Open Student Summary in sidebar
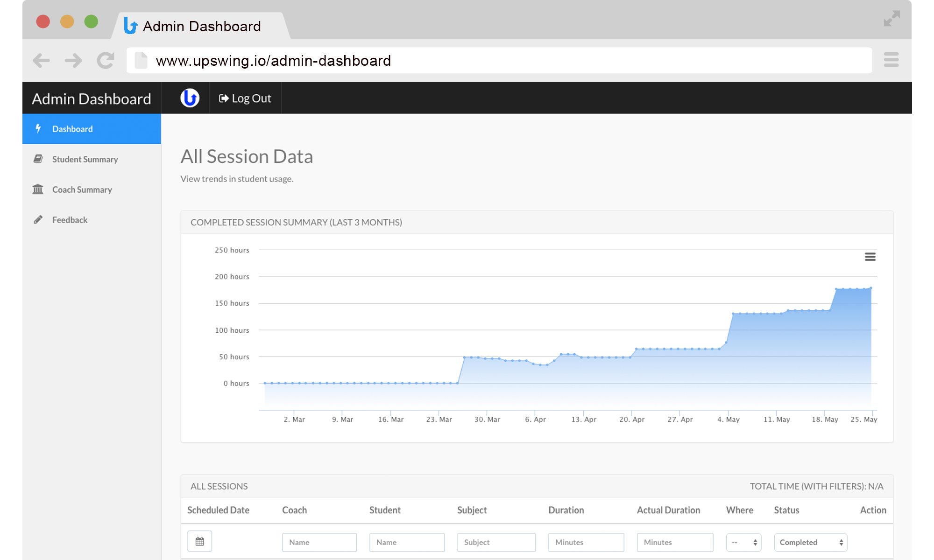Screen dimensions: 934x560 pos(92,159)
